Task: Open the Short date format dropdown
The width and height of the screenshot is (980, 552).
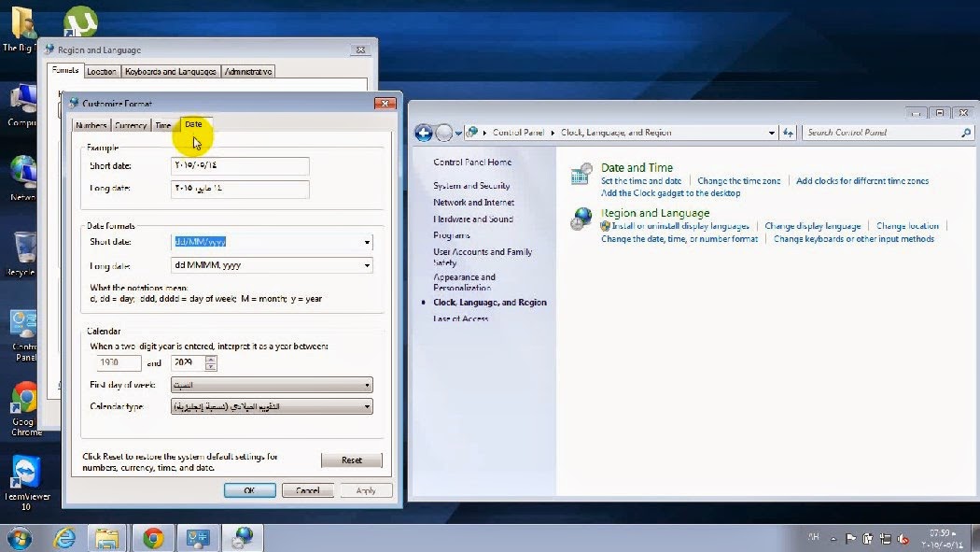Action: [x=367, y=242]
